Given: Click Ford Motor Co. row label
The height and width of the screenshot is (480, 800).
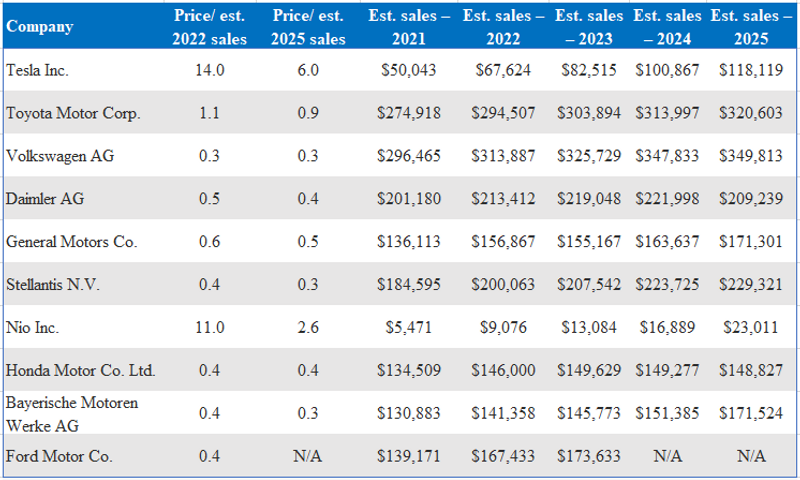Looking at the screenshot, I should pos(59,456).
